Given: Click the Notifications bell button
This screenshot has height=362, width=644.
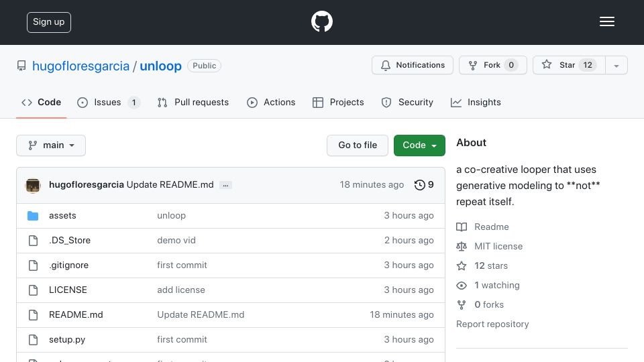Looking at the screenshot, I should pyautogui.click(x=413, y=65).
